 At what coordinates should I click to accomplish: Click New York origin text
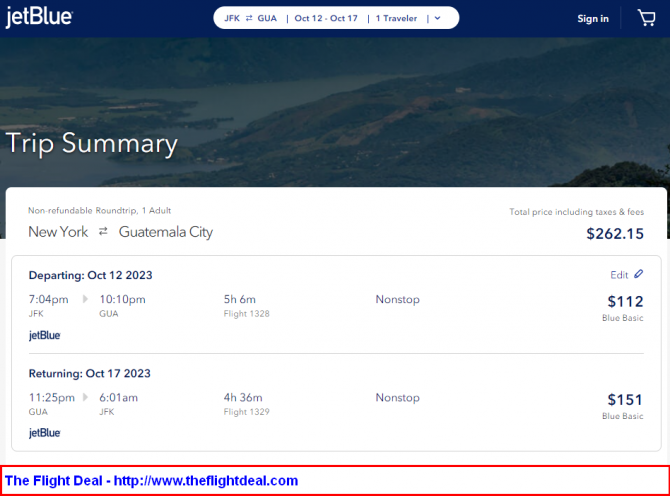click(x=58, y=232)
